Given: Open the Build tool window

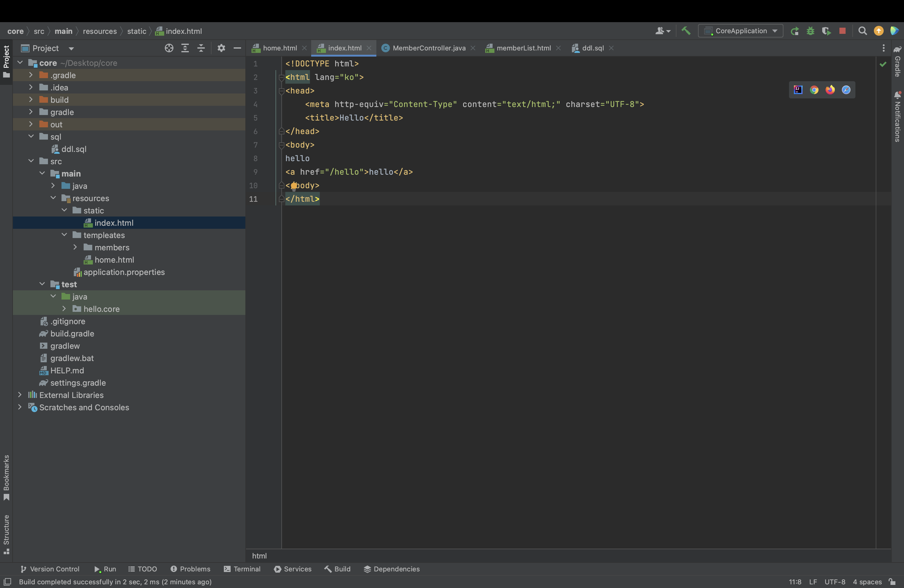Looking at the screenshot, I should [x=337, y=569].
